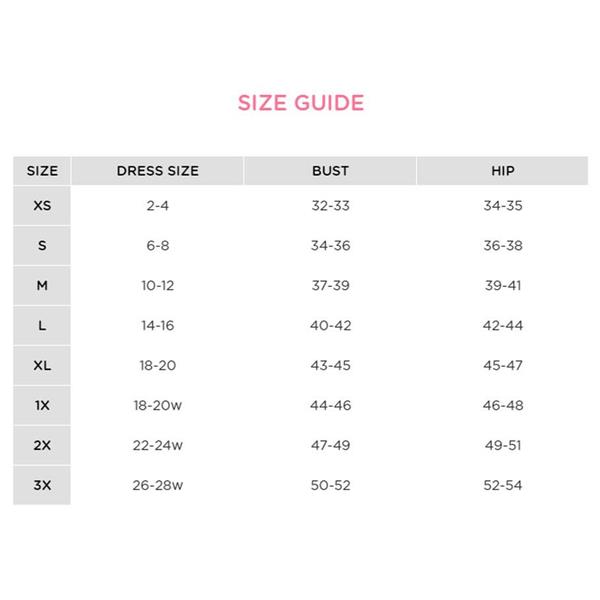This screenshot has width=600, height=600.
Task: Click the 3X size row label
Action: pos(42,486)
